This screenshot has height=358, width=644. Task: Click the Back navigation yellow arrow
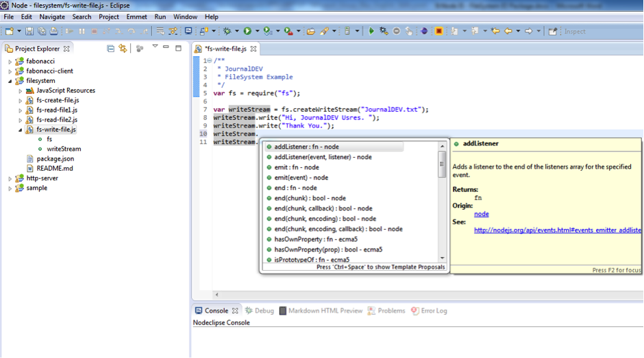point(508,32)
